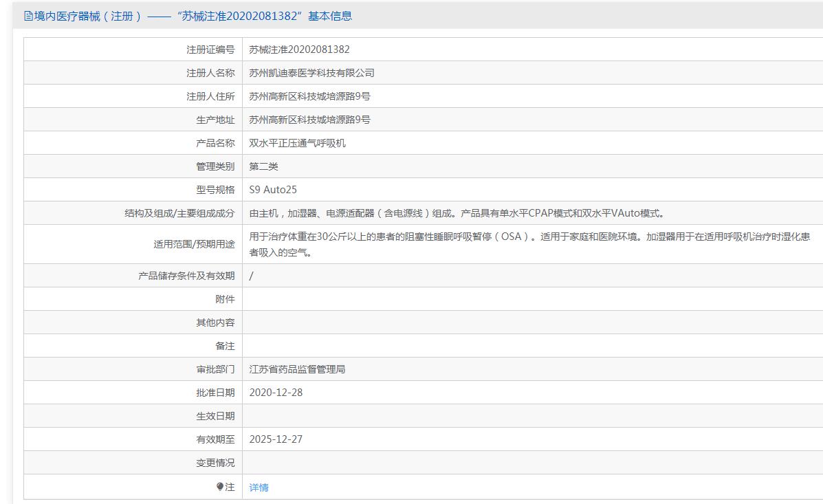Click the 生效日期 label
The width and height of the screenshot is (823, 504).
click(215, 416)
